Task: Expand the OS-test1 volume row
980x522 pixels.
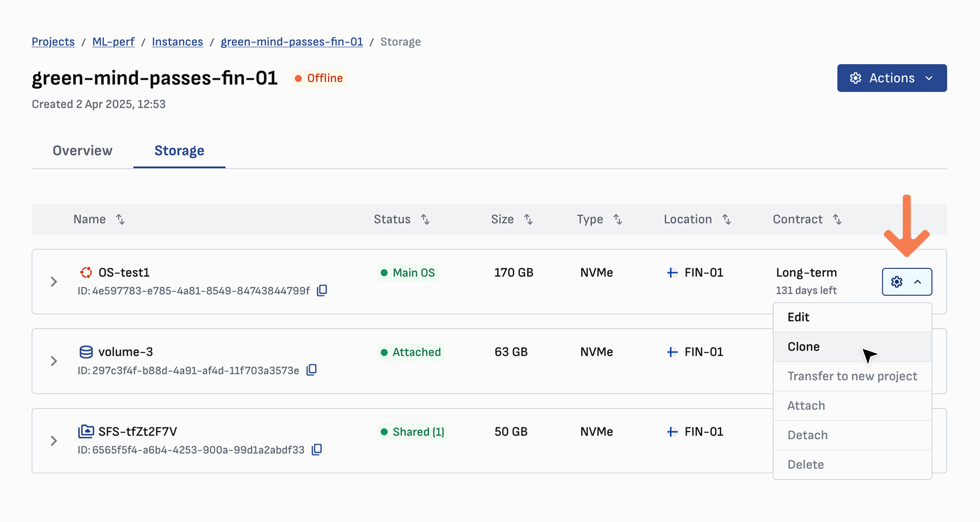Action: [x=54, y=282]
